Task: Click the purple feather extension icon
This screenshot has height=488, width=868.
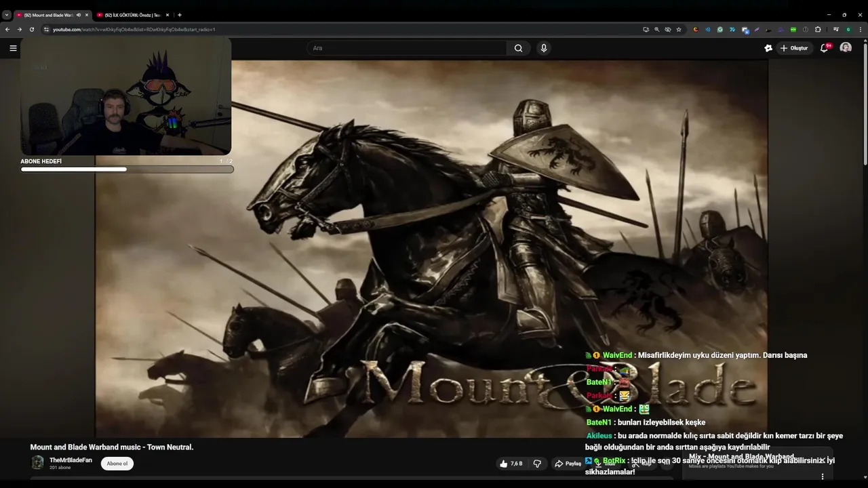Action: 757,29
